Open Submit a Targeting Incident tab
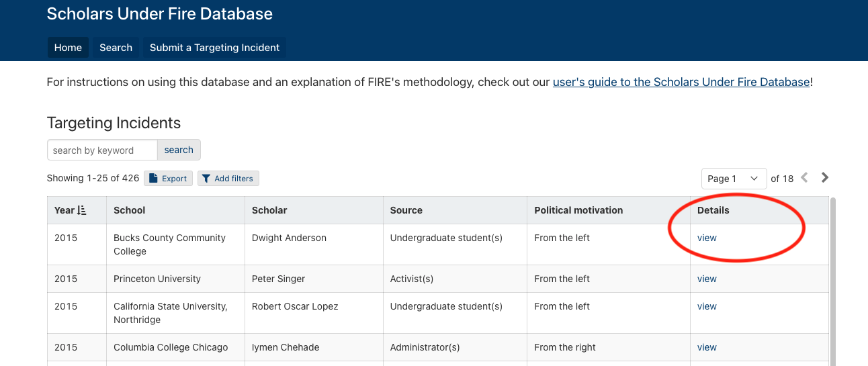The image size is (868, 366). click(x=214, y=47)
